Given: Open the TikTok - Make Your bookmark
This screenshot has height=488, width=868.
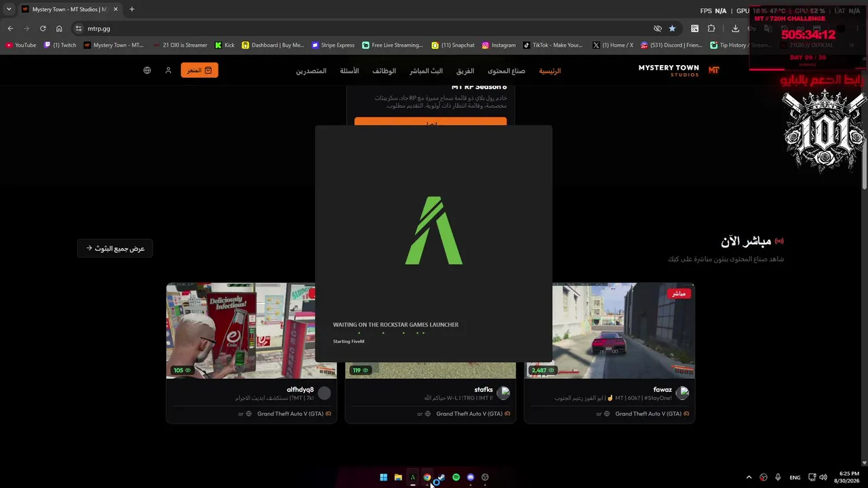Looking at the screenshot, I should click(x=553, y=45).
